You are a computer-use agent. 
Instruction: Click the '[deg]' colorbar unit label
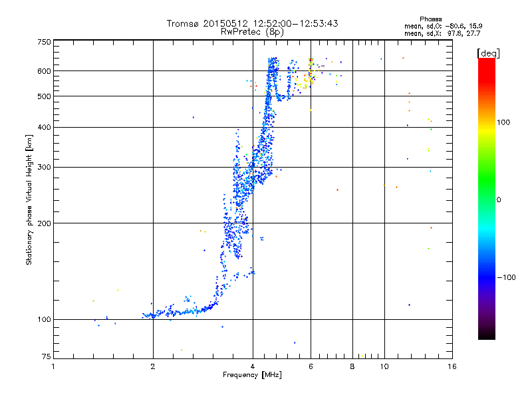click(488, 53)
